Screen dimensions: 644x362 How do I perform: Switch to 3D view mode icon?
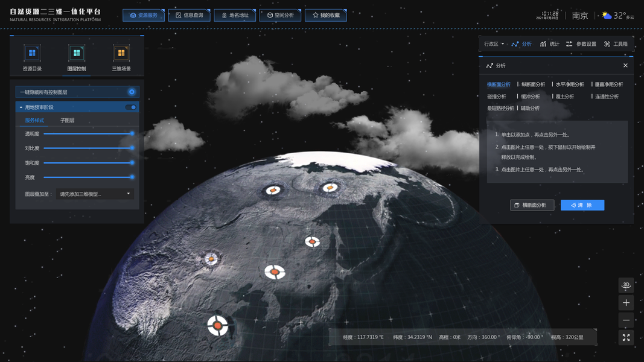(x=626, y=285)
